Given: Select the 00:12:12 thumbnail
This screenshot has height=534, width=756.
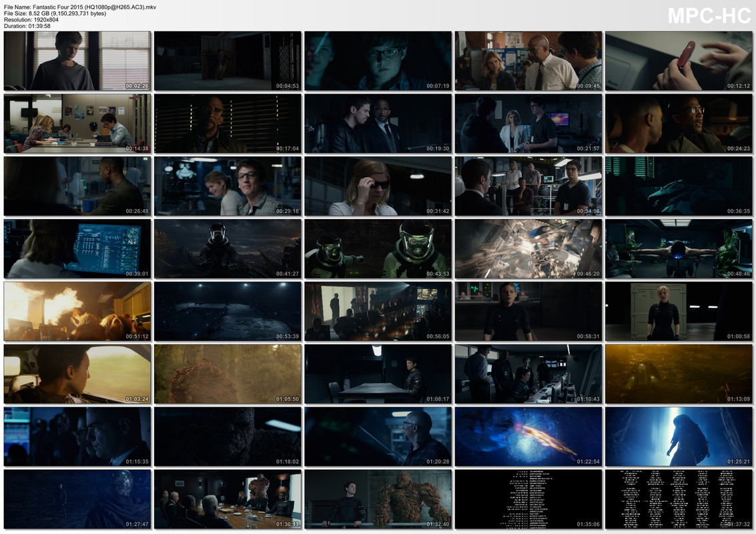Looking at the screenshot, I should click(x=679, y=61).
